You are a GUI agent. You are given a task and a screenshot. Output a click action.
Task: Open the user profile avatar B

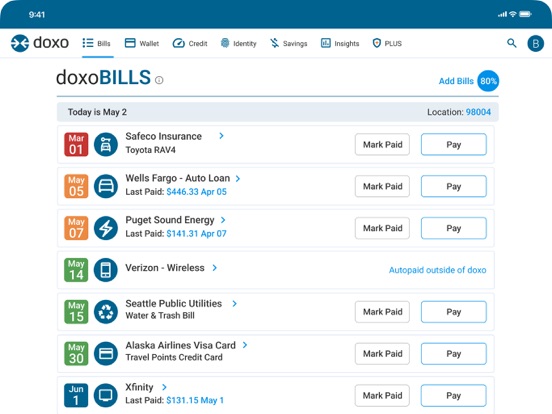[x=535, y=43]
